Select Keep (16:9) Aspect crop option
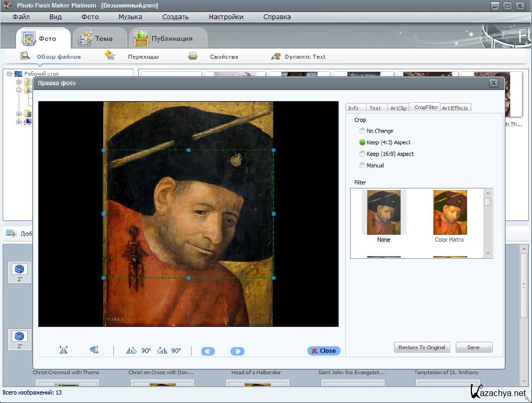 click(x=362, y=154)
